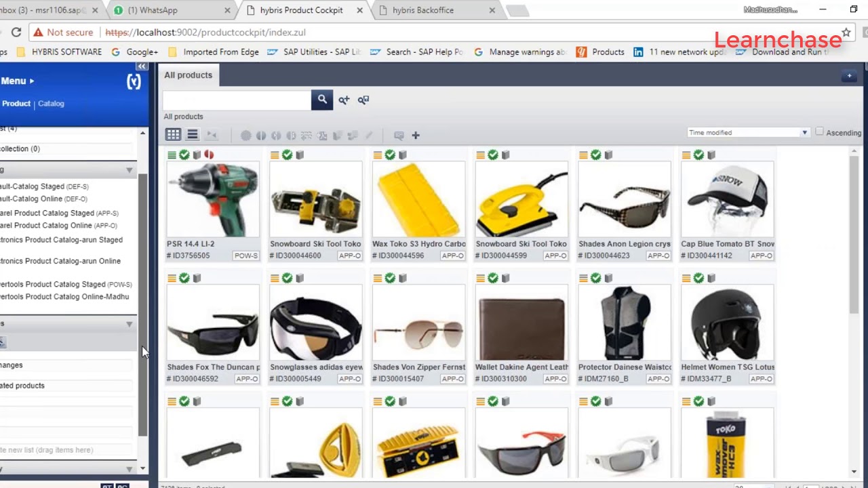Image resolution: width=868 pixels, height=488 pixels.
Task: Open SAP Utilities bookmark
Action: click(314, 52)
